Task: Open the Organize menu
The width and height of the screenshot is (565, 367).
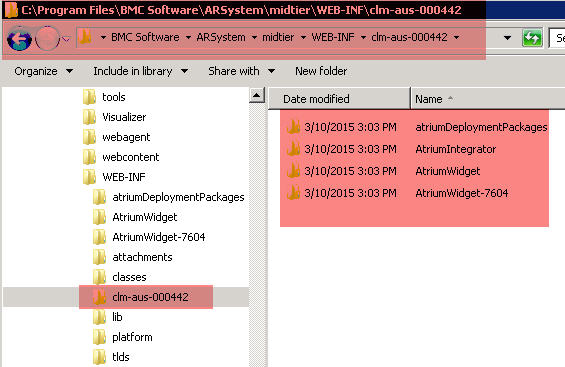Action: click(43, 71)
